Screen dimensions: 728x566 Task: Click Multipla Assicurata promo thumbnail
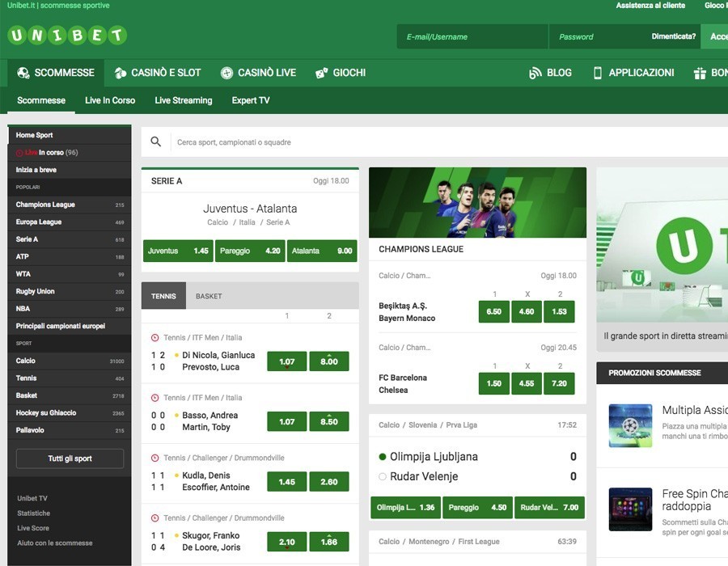click(630, 425)
